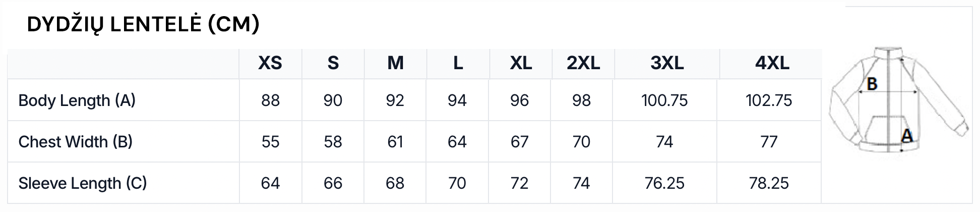Click the 100.75 body length cell

click(664, 100)
